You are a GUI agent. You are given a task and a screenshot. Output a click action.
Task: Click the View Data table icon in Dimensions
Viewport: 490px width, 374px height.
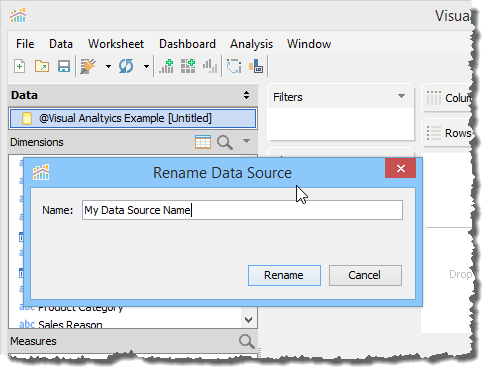(203, 142)
